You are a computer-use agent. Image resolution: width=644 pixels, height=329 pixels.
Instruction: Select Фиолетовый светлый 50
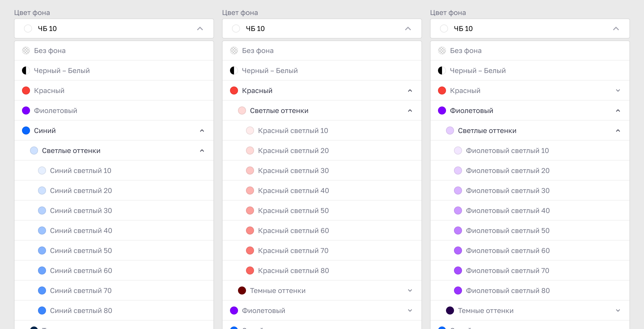pos(530,230)
